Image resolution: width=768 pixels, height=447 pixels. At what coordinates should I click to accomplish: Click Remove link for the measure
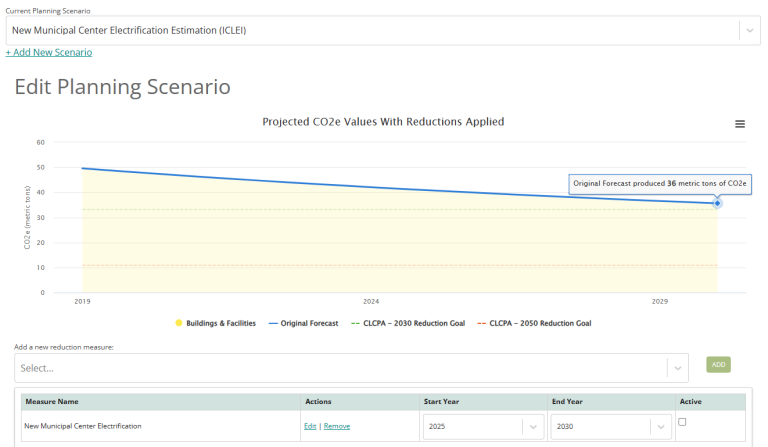tap(337, 426)
